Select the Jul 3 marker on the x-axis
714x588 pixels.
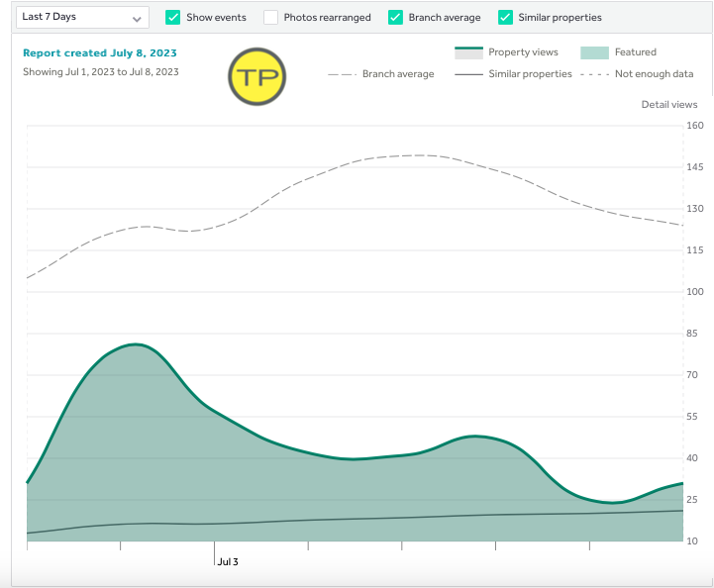point(227,561)
